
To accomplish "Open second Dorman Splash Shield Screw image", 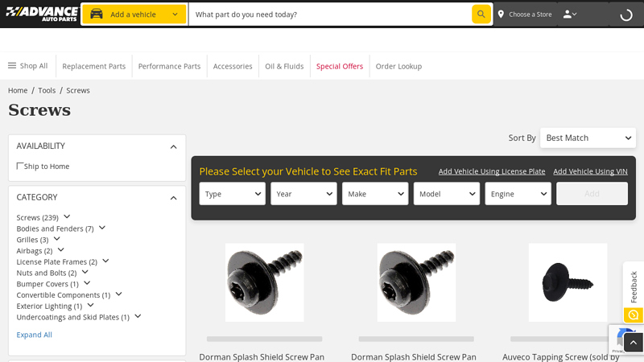I will [x=416, y=282].
